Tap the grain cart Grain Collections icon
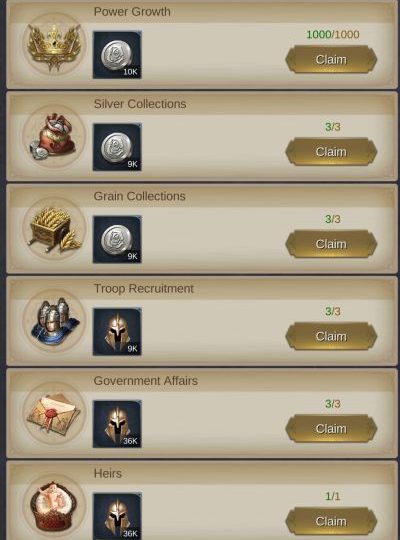Image resolution: width=400 pixels, height=540 pixels. click(x=54, y=229)
